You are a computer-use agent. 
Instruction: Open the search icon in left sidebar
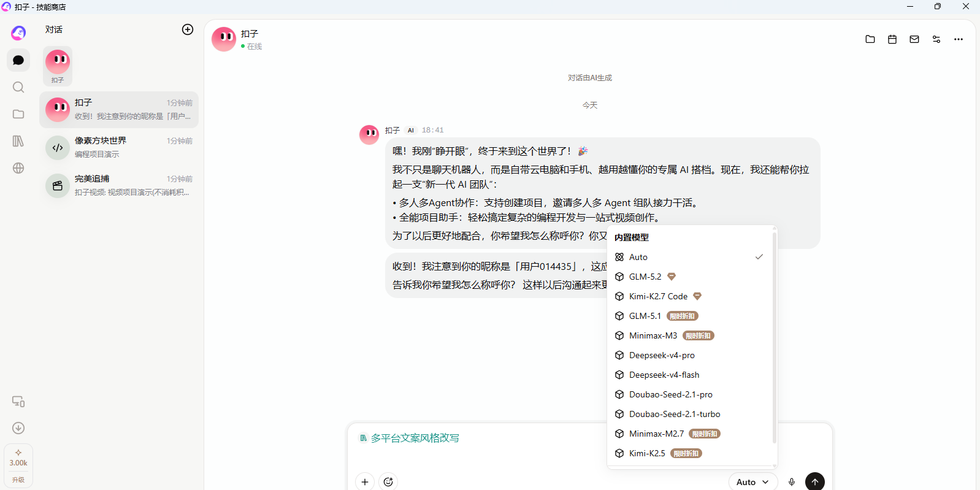(x=18, y=87)
